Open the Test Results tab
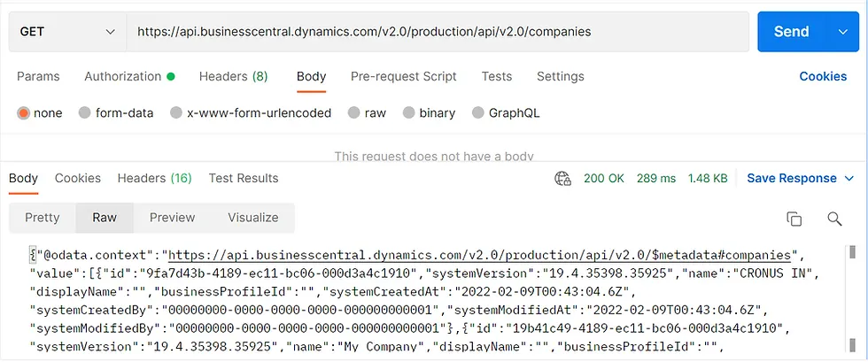868x362 pixels. coord(244,178)
